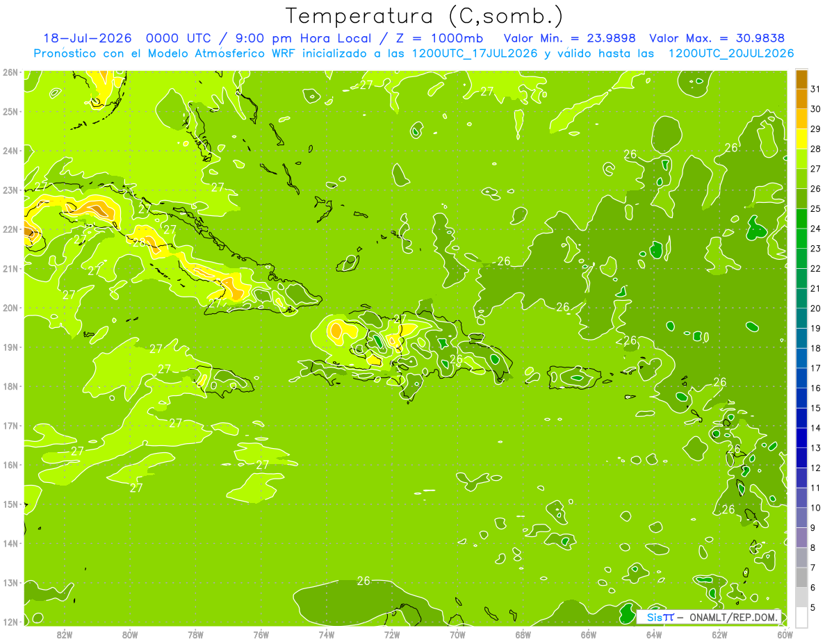
Task: Click the "SisTT – ONAMLT/REP.DOM." credit label
Action: 708,617
